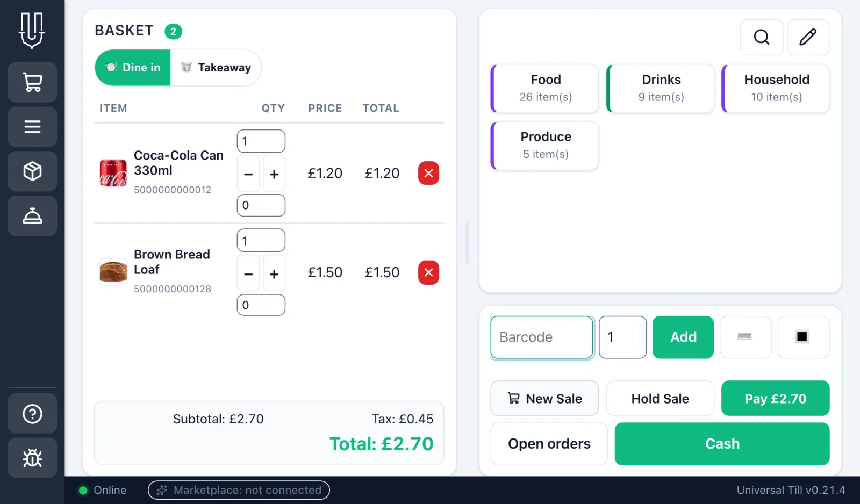Decrease Coca-Cola Can quantity
This screenshot has width=860, height=504.
click(x=248, y=174)
